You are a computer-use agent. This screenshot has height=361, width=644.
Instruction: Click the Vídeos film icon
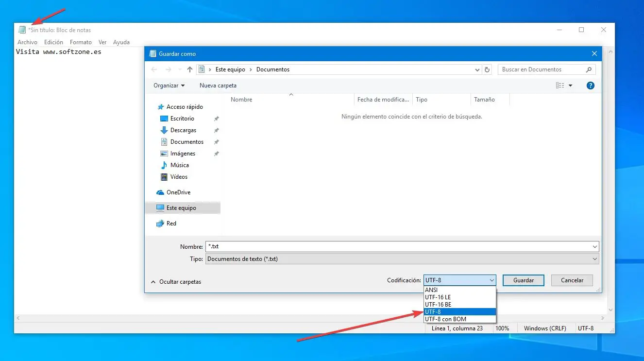click(164, 177)
